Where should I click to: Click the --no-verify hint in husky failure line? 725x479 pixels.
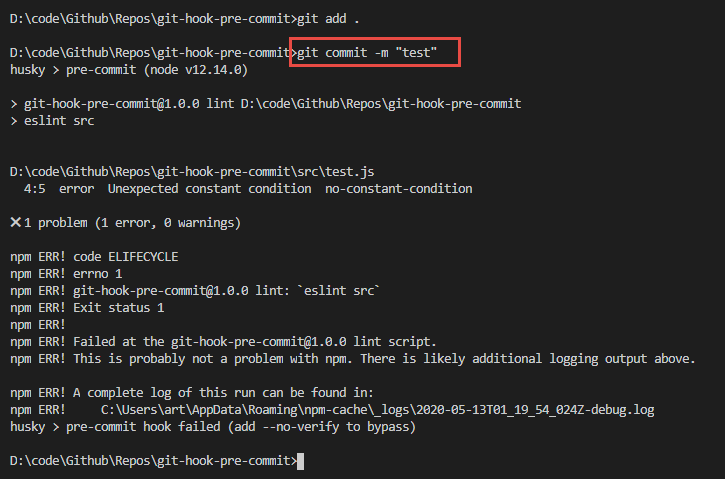[301, 427]
